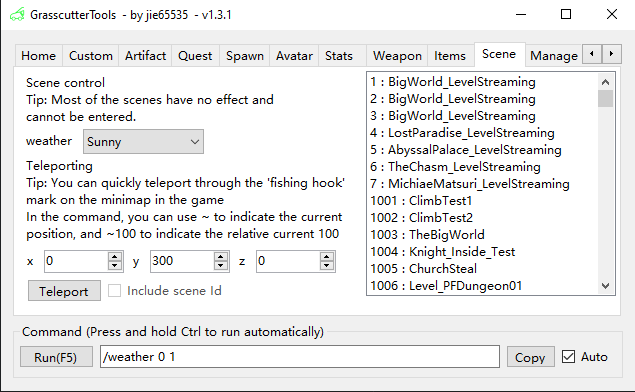Click the Run(F5) button
The image size is (635, 392).
tap(56, 357)
